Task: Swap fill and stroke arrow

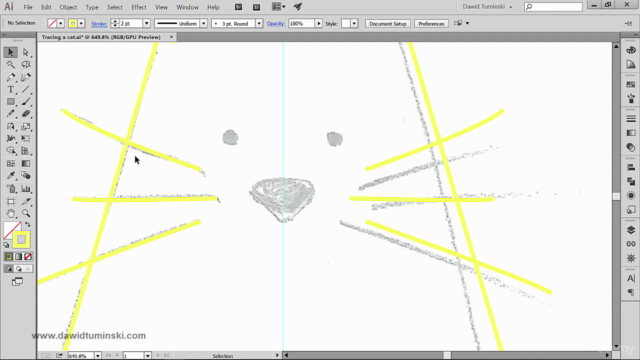Action: (27, 225)
